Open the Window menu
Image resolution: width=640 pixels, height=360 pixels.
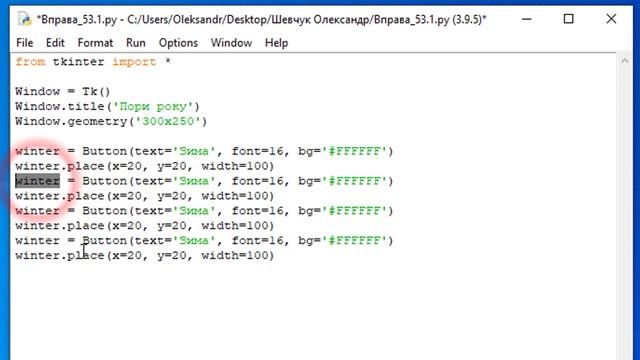coord(231,43)
